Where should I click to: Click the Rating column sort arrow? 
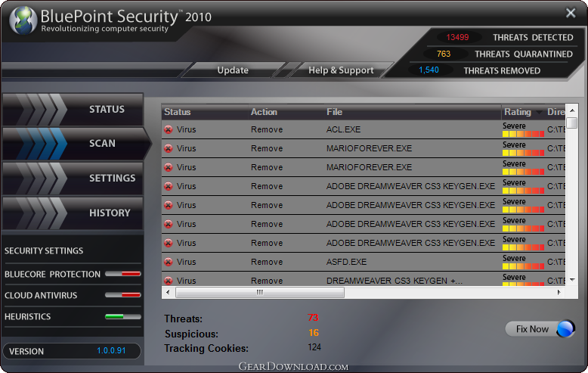pos(539,112)
